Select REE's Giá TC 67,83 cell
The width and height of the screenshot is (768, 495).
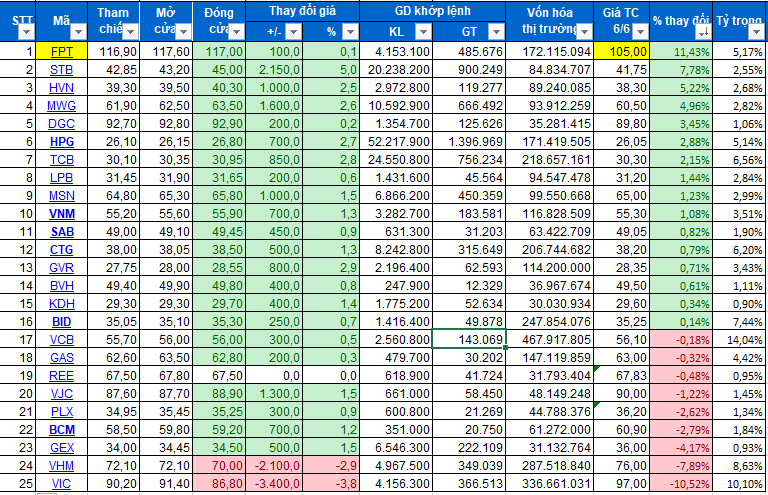[622, 376]
